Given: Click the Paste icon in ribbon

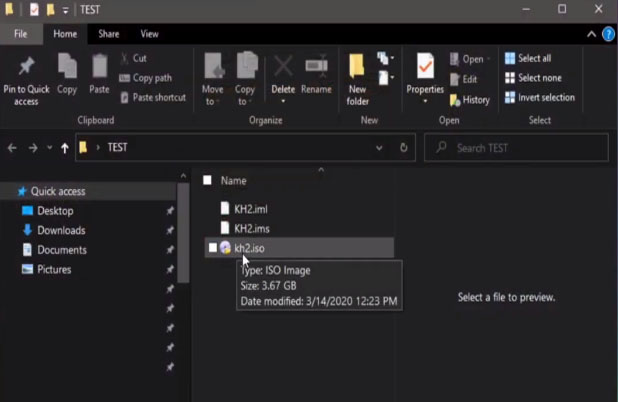Looking at the screenshot, I should pyautogui.click(x=99, y=68).
